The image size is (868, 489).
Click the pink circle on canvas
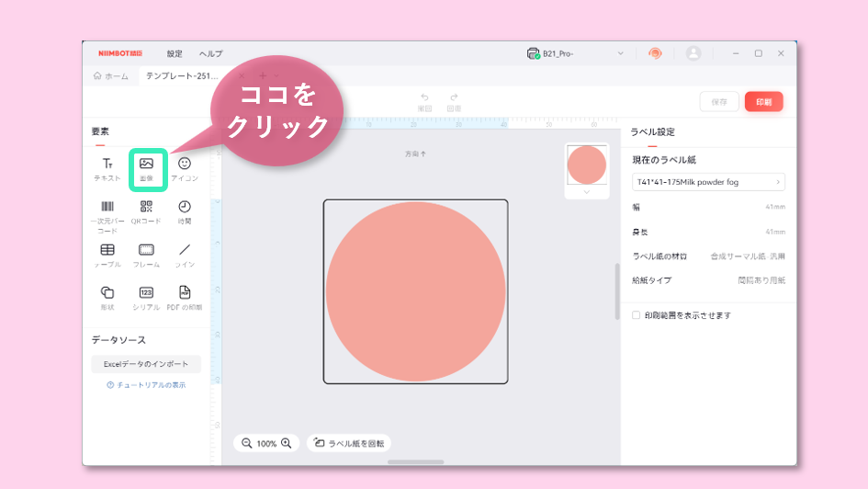(x=416, y=291)
